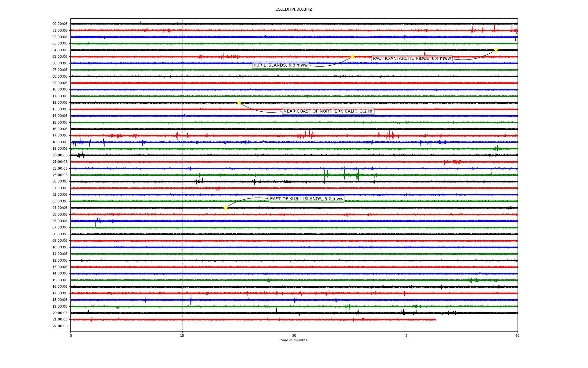Image resolution: width=588 pixels, height=368 pixels.
Task: Click the 'EAST OF KURIL ISLANDS, 6.2 mww' label
Action: coord(307,199)
